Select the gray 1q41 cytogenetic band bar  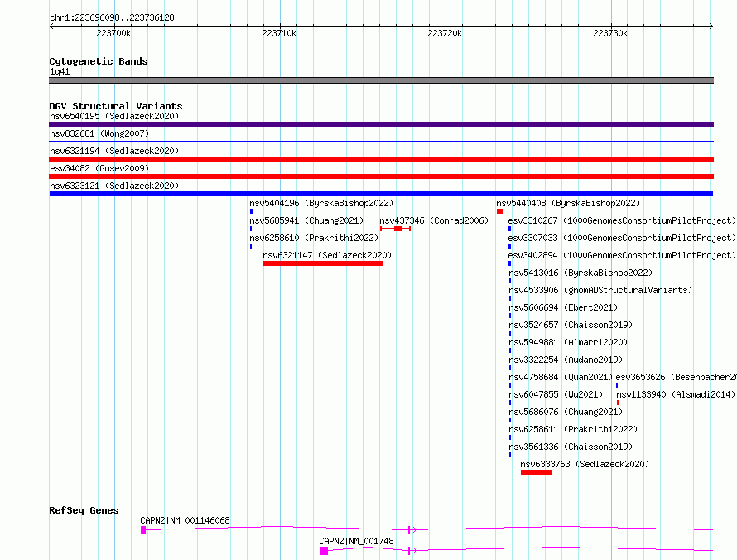coord(381,80)
